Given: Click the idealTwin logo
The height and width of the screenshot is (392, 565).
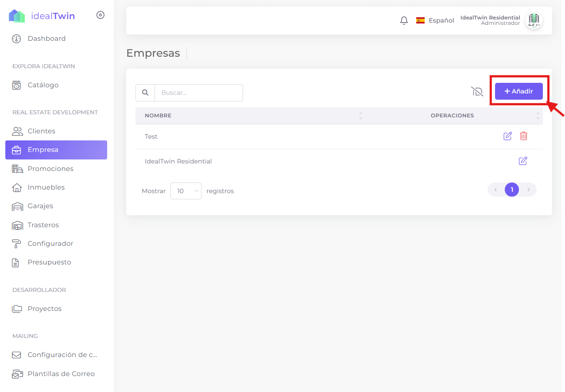Looking at the screenshot, I should click(42, 16).
